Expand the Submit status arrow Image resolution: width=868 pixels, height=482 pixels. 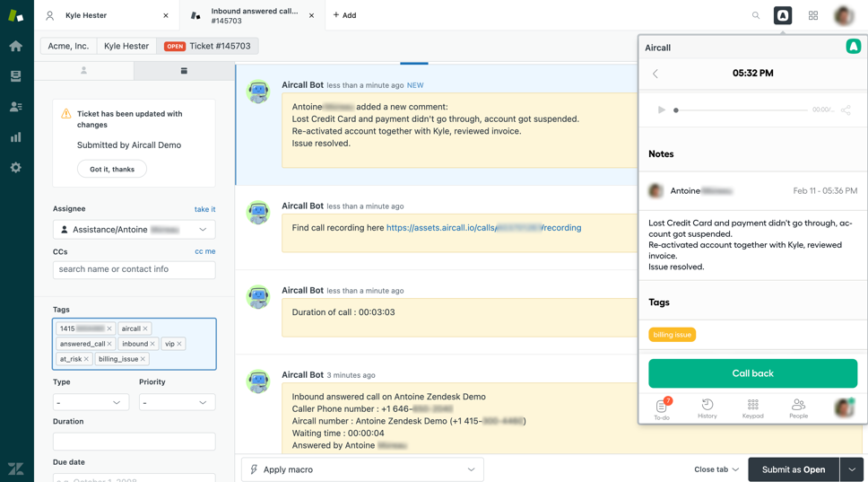[x=851, y=469]
